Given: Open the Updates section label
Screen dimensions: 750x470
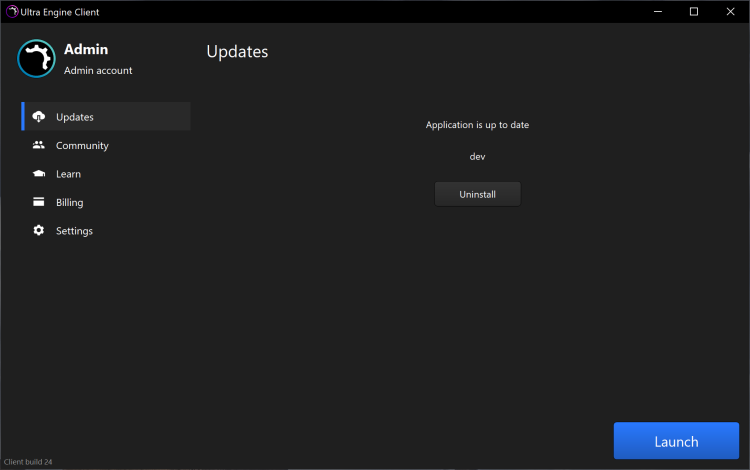Looking at the screenshot, I should tap(75, 117).
